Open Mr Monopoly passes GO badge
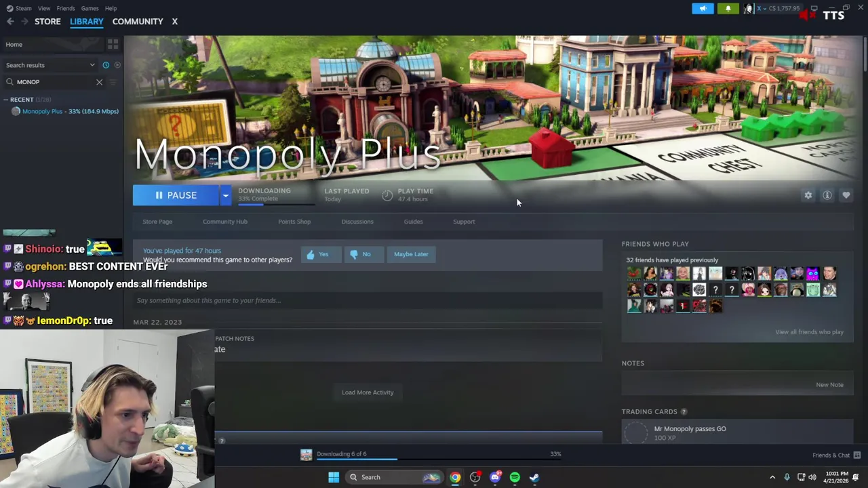868x488 pixels. [x=737, y=432]
